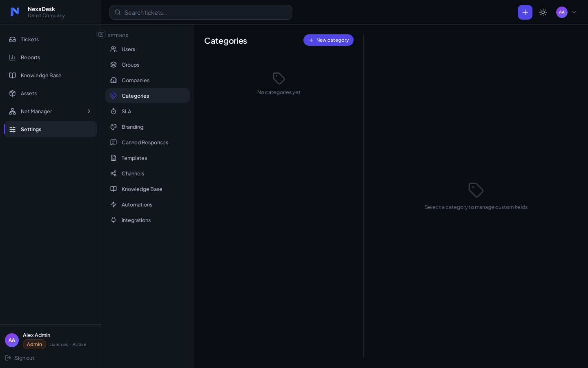Click the Alex Admin name
This screenshot has height=368, width=588.
37,335
